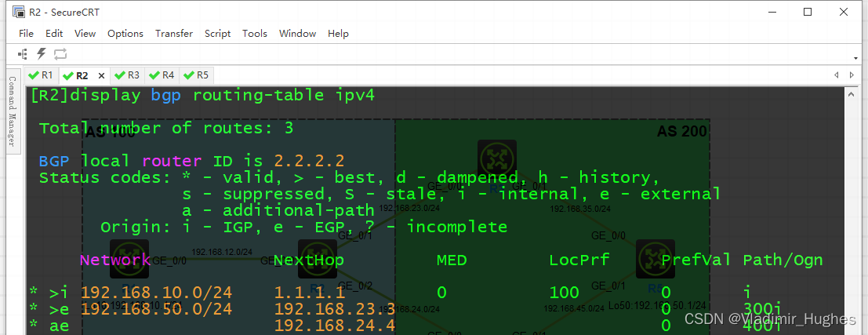Screen dimensions: 868x335
Task: Click the Path/Ogn column header
Action: 783,260
